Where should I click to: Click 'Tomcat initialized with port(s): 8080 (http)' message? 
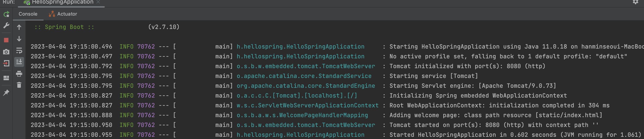pos(467,66)
